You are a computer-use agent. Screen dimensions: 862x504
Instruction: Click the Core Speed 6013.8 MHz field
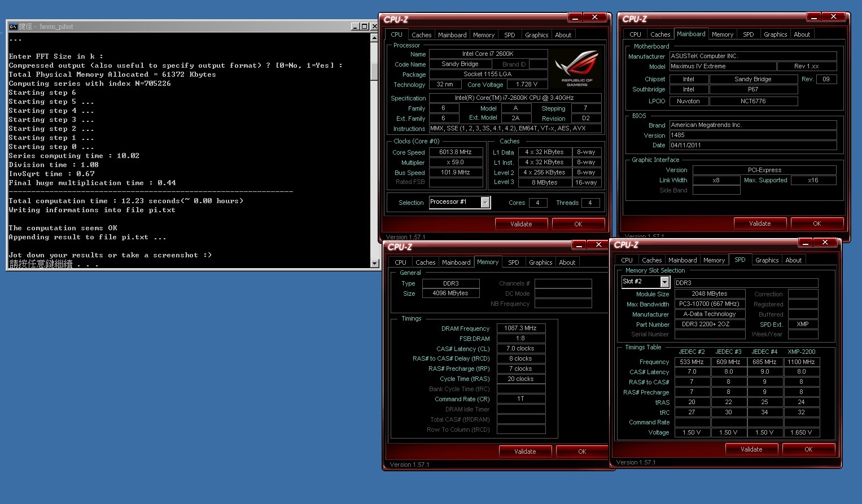tap(456, 152)
